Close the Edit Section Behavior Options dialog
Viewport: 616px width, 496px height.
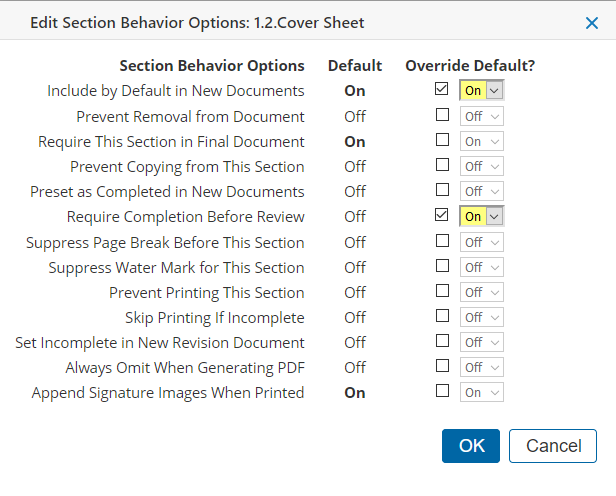(591, 23)
